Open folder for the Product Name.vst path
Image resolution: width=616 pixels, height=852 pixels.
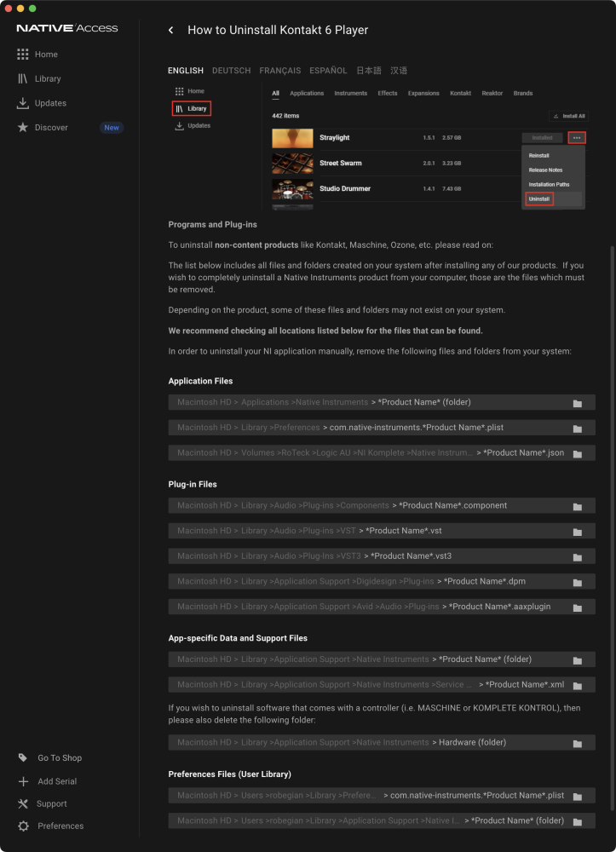tap(578, 532)
